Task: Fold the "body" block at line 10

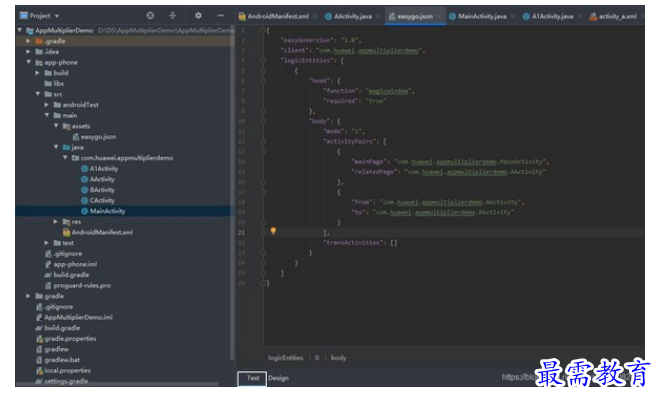Action: pos(263,121)
